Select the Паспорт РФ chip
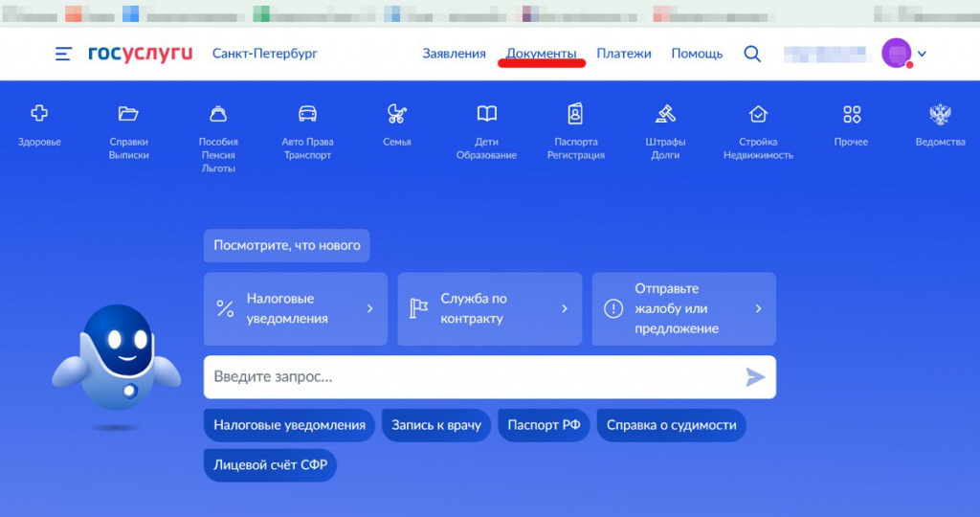Viewport: 980px width, 517px height. pyautogui.click(x=544, y=425)
